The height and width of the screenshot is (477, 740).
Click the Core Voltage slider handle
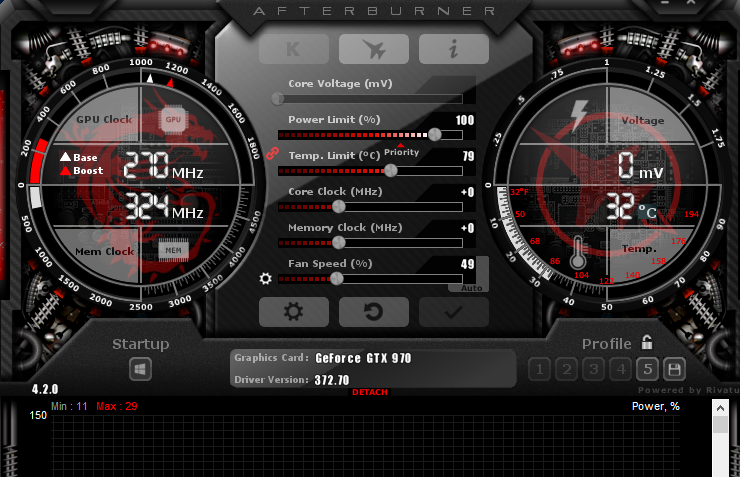click(x=278, y=99)
